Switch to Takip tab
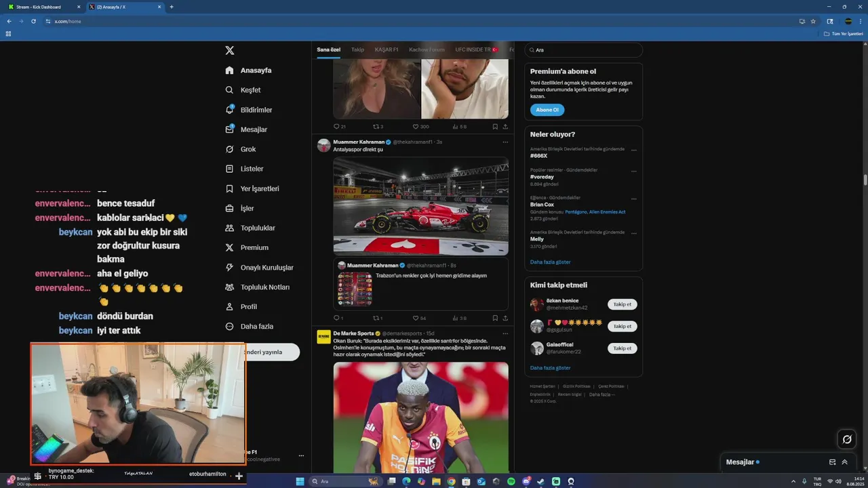Viewport: 868px width, 488px height. (357, 49)
